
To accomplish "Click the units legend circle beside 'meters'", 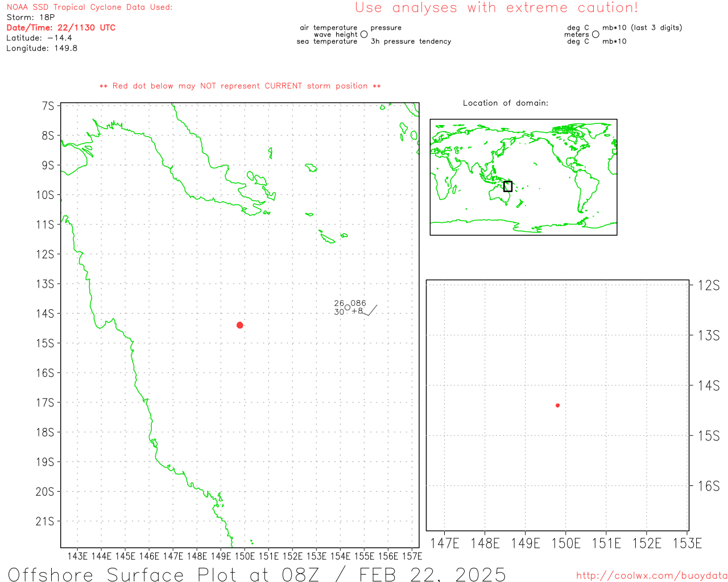I will 595,35.
